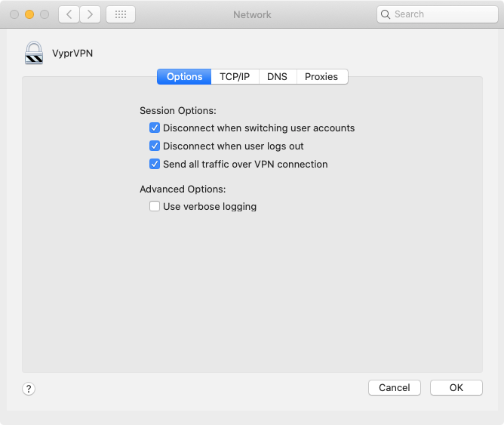Go back using the left arrow button
The width and height of the screenshot is (504, 425).
click(x=69, y=14)
